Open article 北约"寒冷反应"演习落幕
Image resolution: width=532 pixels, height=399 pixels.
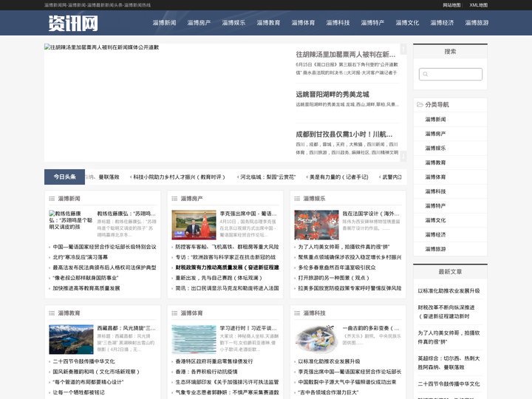(81, 257)
